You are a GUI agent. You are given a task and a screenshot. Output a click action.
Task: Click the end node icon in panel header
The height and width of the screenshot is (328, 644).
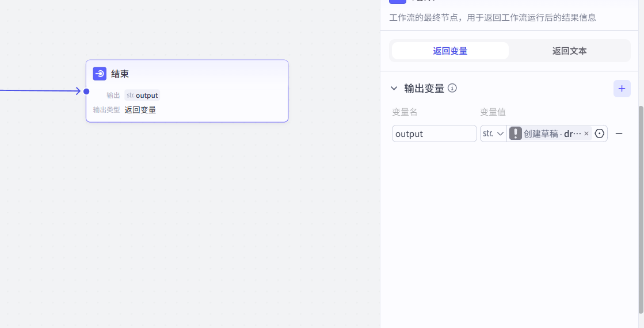(398, 2)
